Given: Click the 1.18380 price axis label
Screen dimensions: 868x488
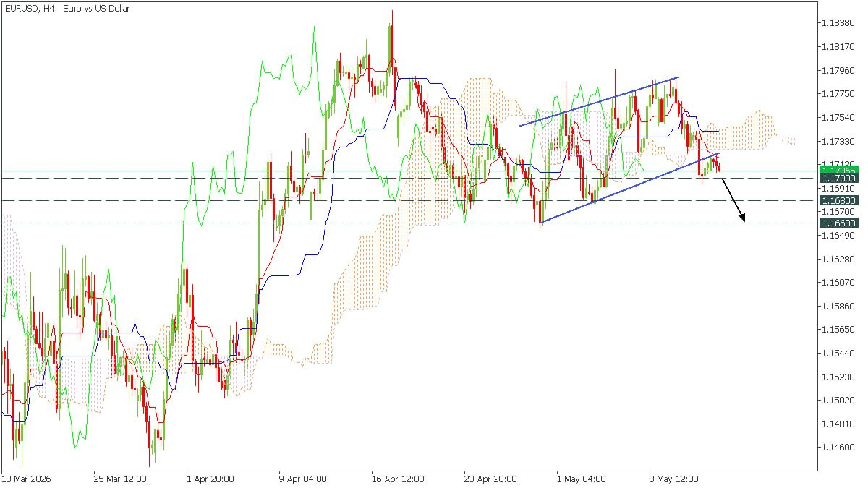Looking at the screenshot, I should pyautogui.click(x=839, y=23).
